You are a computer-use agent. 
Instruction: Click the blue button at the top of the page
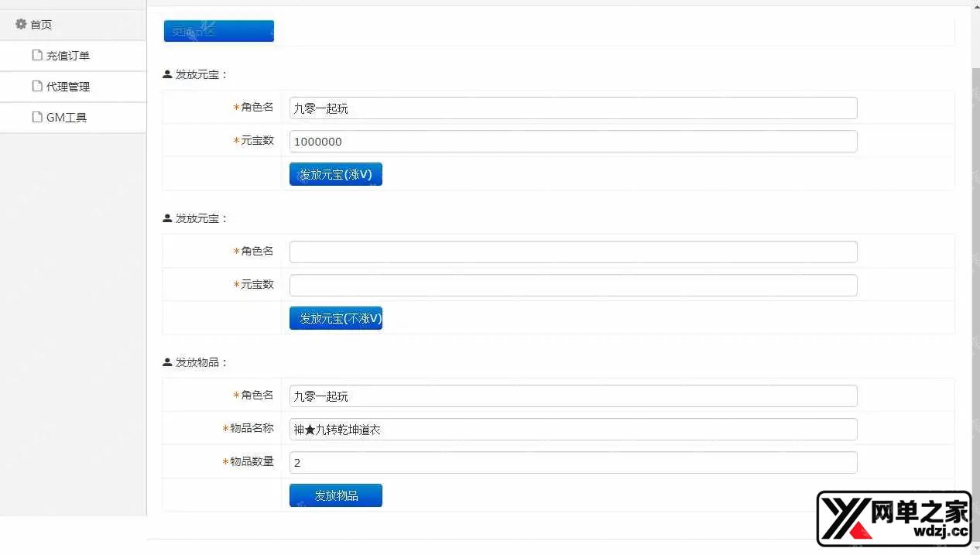(218, 31)
